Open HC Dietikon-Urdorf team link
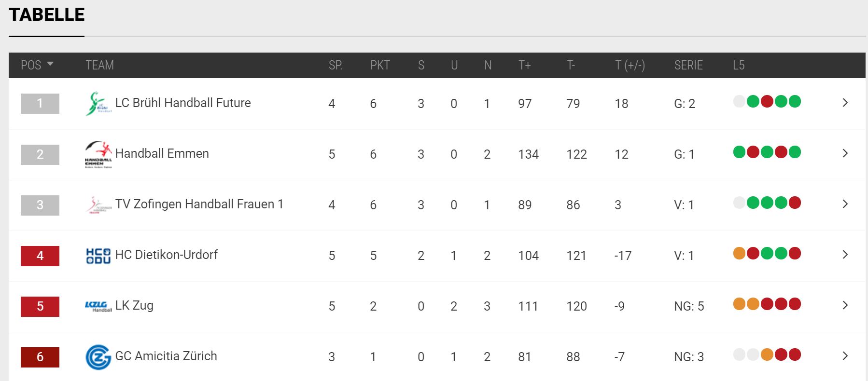Screen dimensions: 868x381 coord(166,255)
